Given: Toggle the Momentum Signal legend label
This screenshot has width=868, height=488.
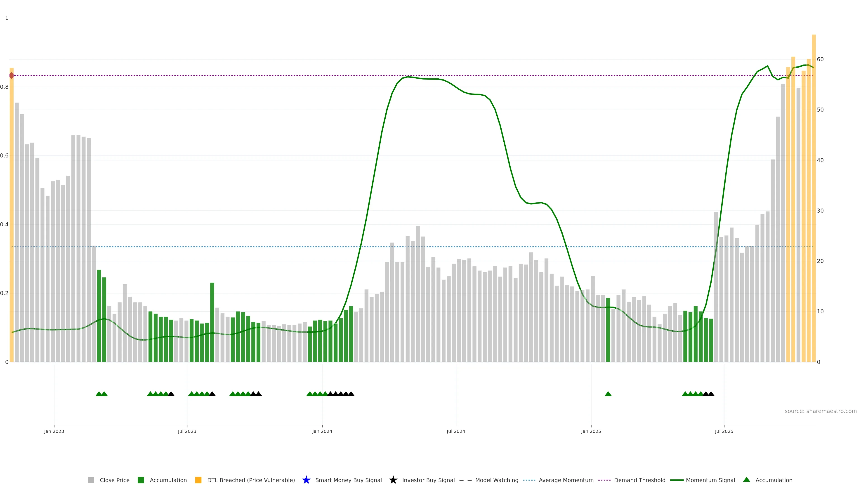Looking at the screenshot, I should [x=710, y=480].
